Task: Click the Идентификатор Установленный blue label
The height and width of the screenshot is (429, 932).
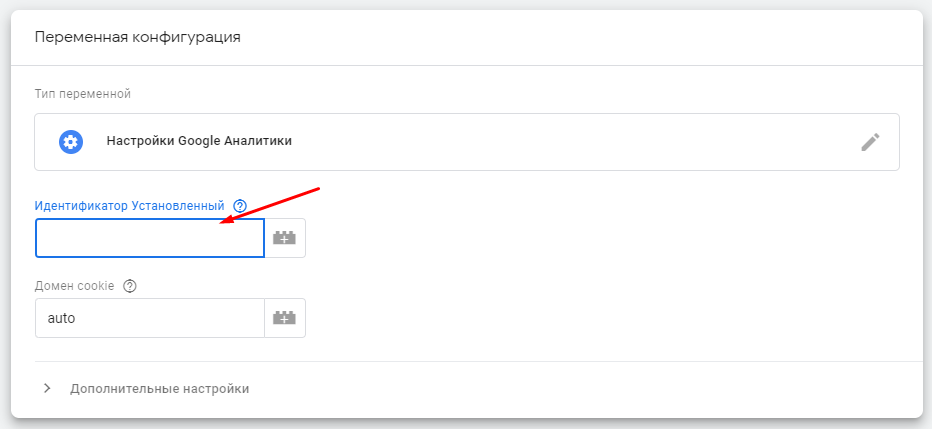Action: click(x=130, y=206)
